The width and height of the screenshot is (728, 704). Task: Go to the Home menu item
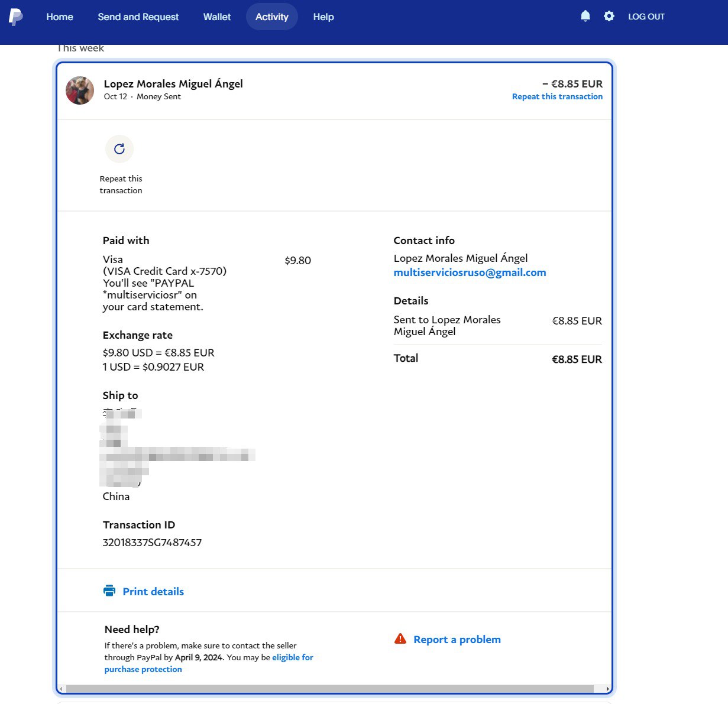click(60, 17)
